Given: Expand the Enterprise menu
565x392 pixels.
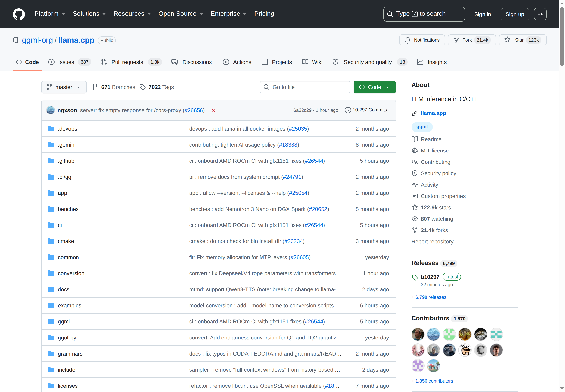Looking at the screenshot, I should 228,14.
